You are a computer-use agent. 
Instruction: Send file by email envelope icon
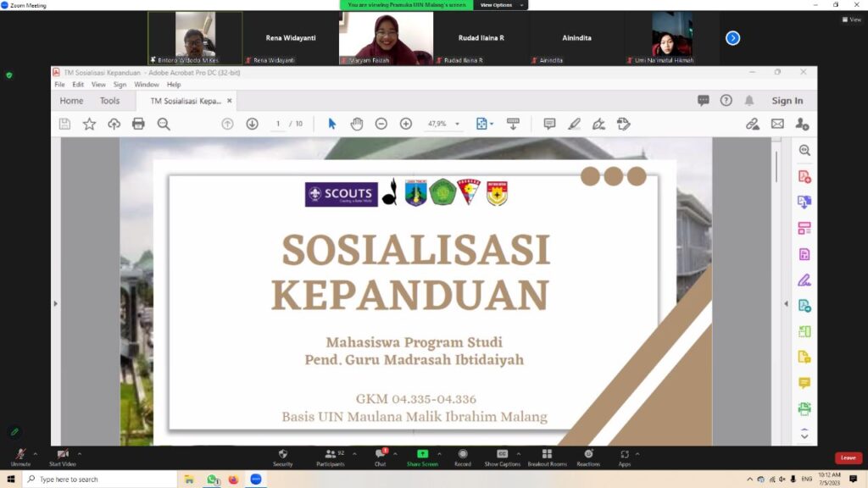[776, 124]
